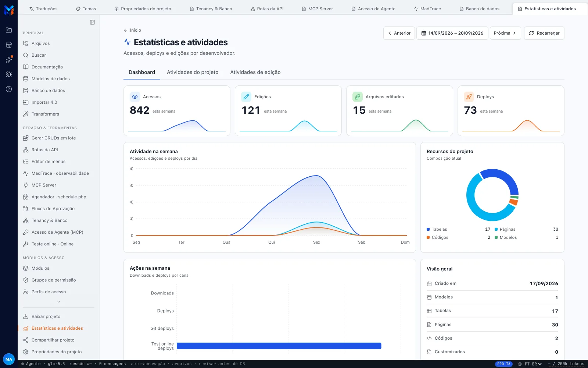
Task: Click the folder icon in the left rail
Action: [9, 30]
